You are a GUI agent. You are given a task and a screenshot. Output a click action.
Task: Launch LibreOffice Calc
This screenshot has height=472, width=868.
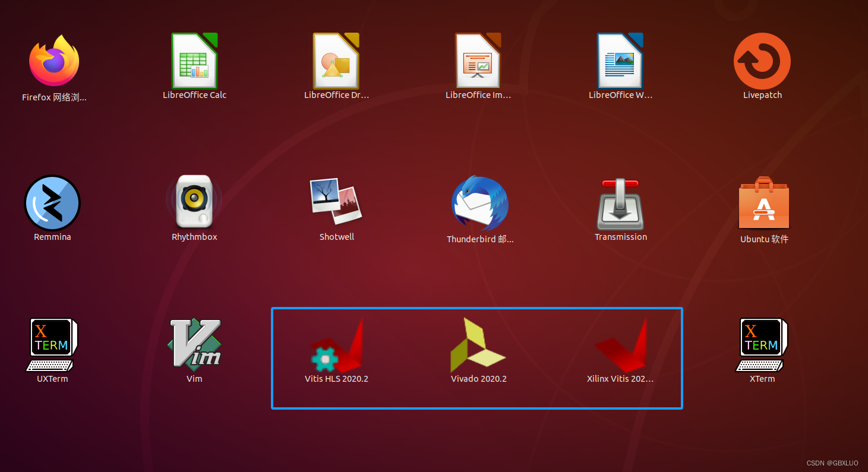pos(194,60)
